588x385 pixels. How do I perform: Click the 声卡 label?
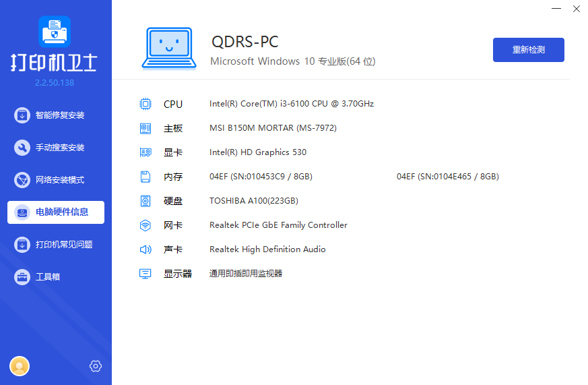point(173,249)
